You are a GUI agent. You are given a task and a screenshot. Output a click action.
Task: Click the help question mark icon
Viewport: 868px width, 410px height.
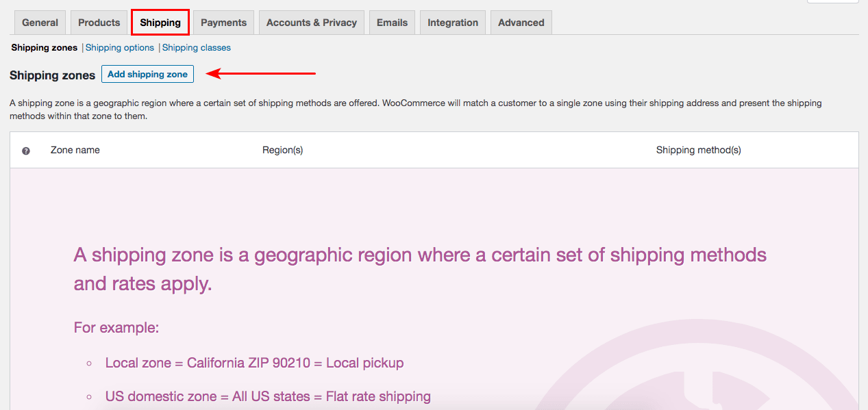coord(26,151)
